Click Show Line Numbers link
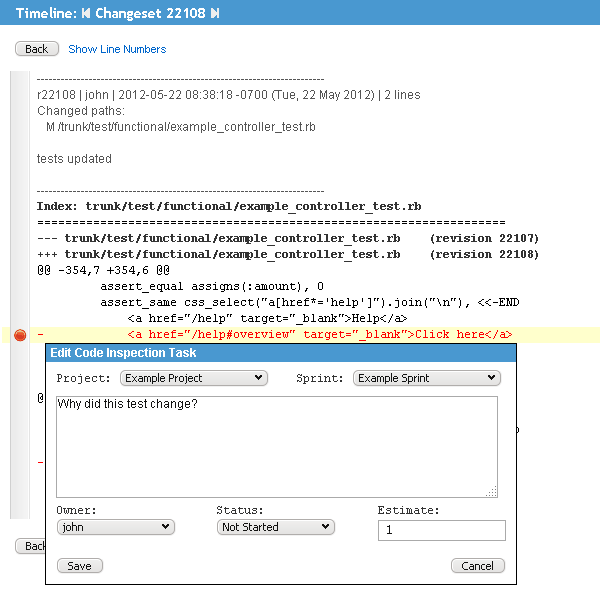This screenshot has width=600, height=599. click(117, 49)
